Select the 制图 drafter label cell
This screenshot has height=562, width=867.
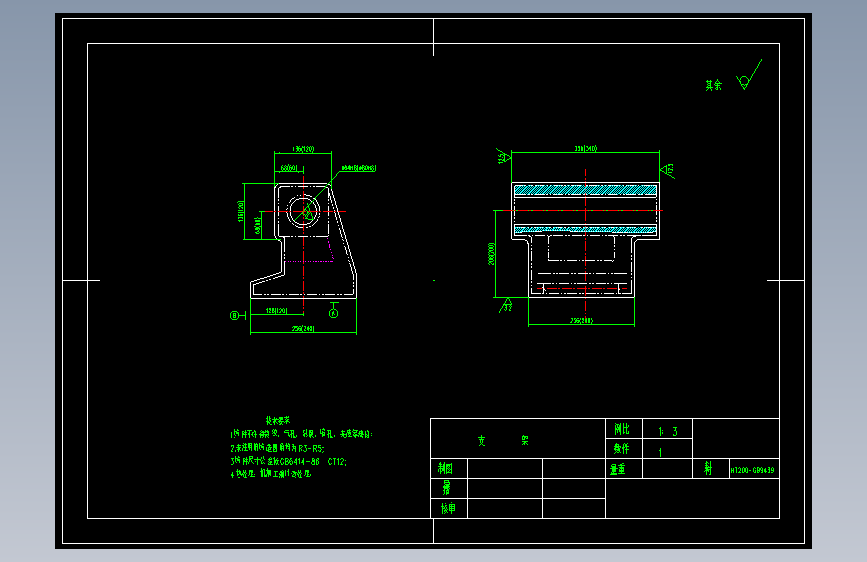click(449, 469)
